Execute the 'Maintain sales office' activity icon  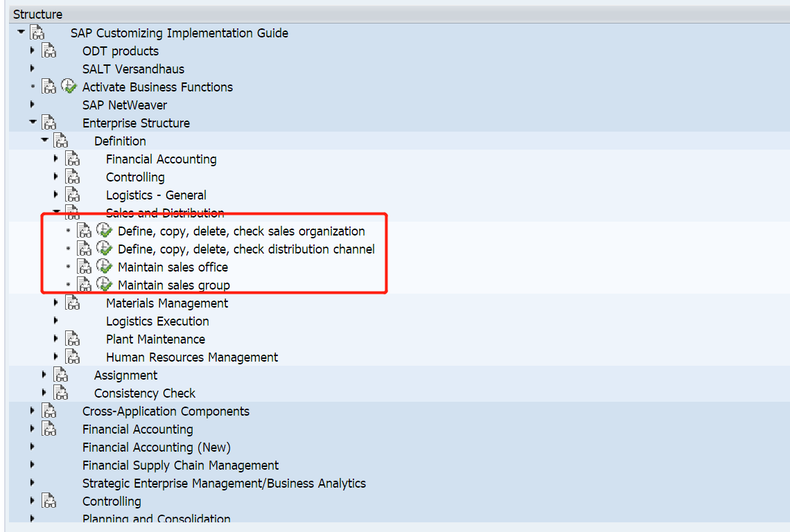pyautogui.click(x=104, y=267)
